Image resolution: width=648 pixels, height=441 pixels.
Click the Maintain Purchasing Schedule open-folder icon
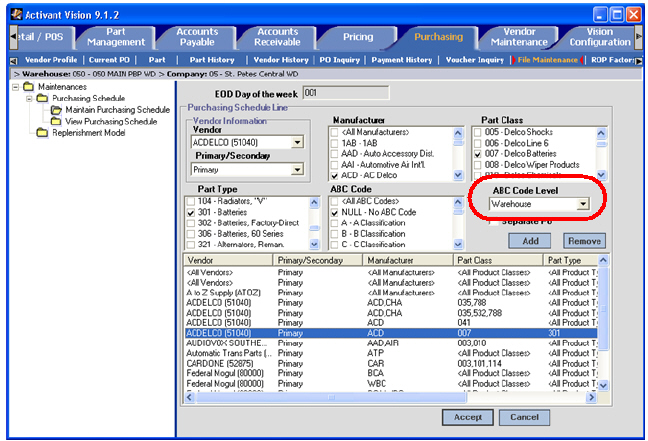(x=56, y=110)
